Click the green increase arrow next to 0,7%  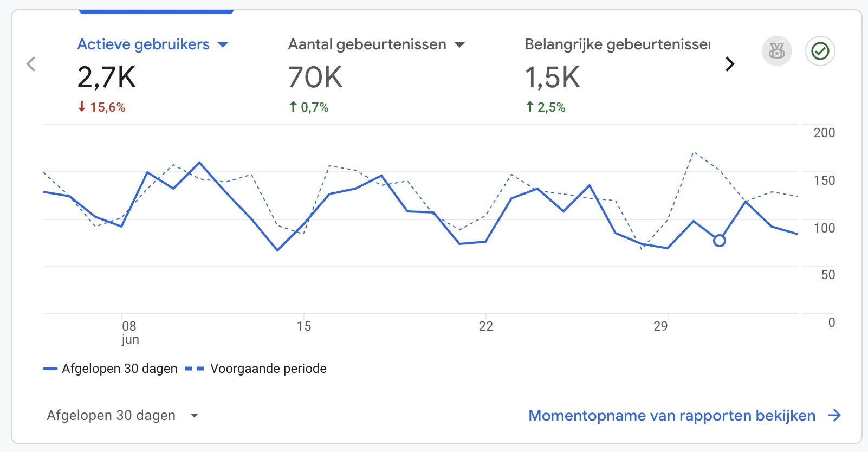(x=293, y=107)
